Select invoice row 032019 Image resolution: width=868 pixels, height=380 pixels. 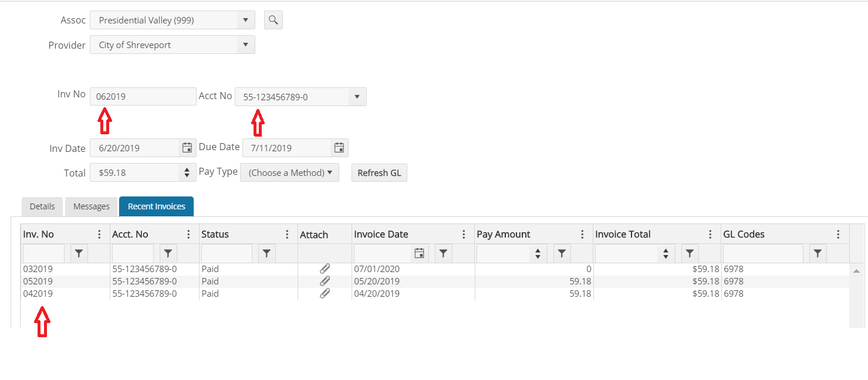point(434,269)
